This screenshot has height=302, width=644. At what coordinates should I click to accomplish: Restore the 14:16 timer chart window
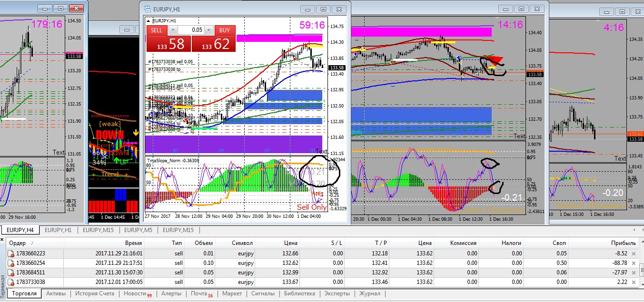pyautogui.click(x=522, y=9)
